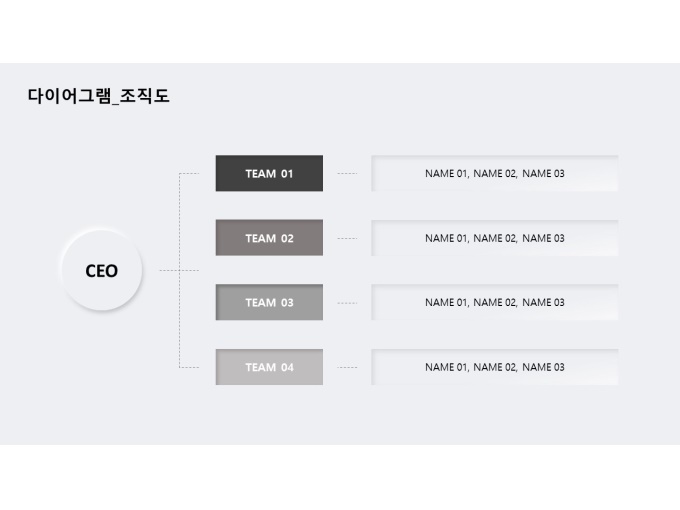680x510 pixels.
Task: Click the names box beside TEAM 04
Action: pyautogui.click(x=495, y=367)
